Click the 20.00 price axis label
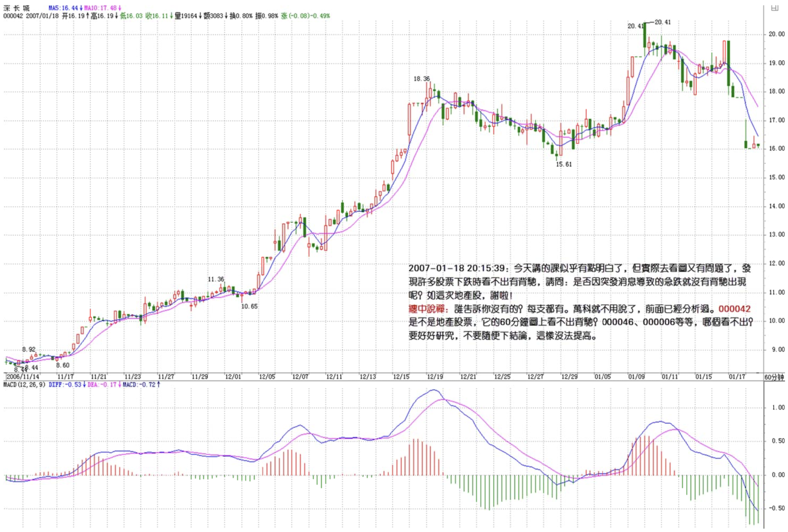The width and height of the screenshot is (788, 532). point(776,34)
